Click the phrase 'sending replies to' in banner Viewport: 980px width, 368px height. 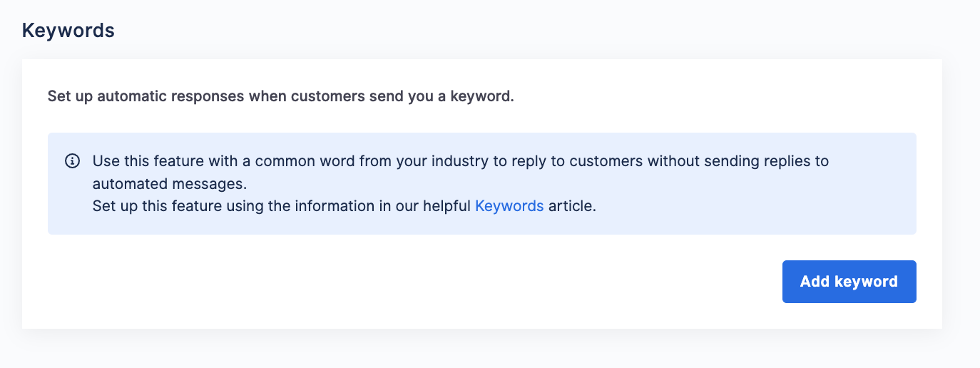(x=769, y=161)
